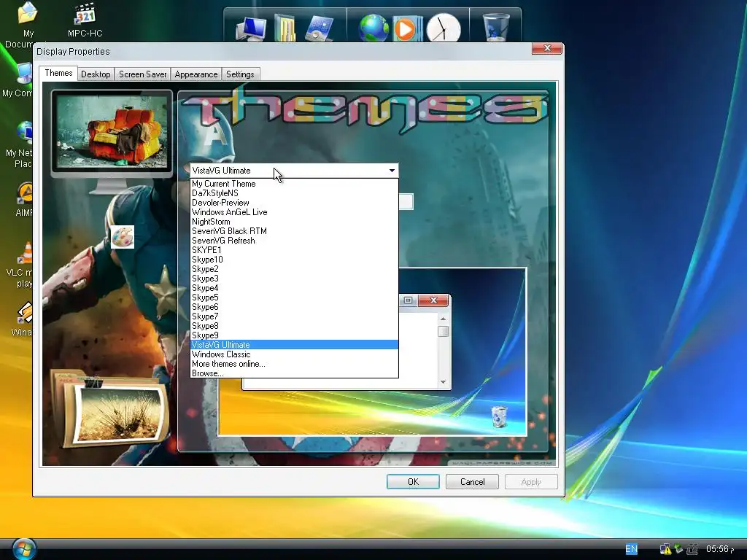Choose My Current Theme from list
Viewport: 747px width, 560px height.
pos(294,184)
